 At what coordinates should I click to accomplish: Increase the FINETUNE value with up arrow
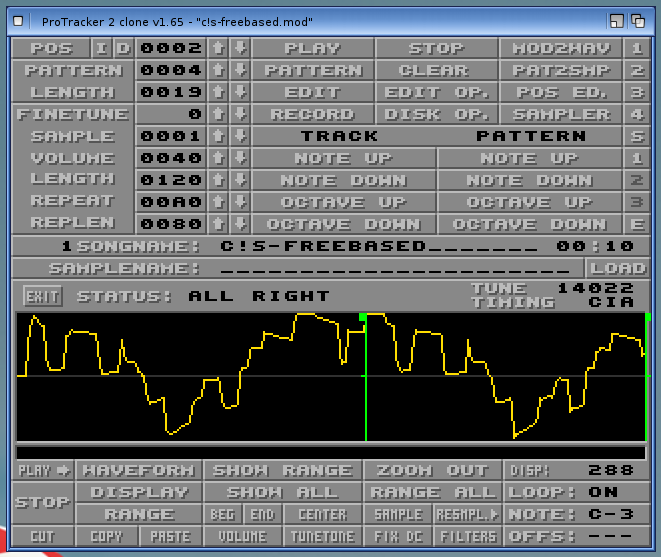point(218,114)
